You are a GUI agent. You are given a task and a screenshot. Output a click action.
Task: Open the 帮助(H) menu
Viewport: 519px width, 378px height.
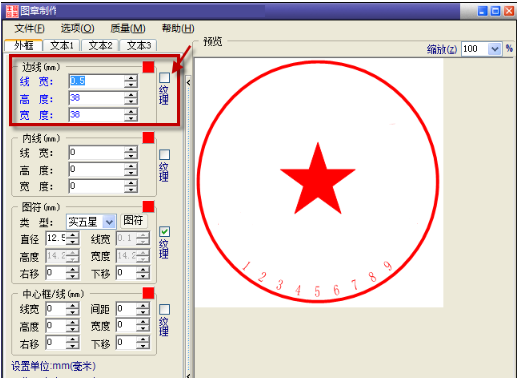pyautogui.click(x=178, y=29)
